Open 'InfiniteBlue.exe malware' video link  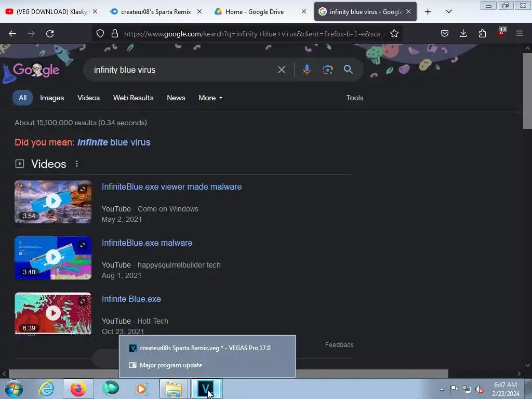(147, 243)
